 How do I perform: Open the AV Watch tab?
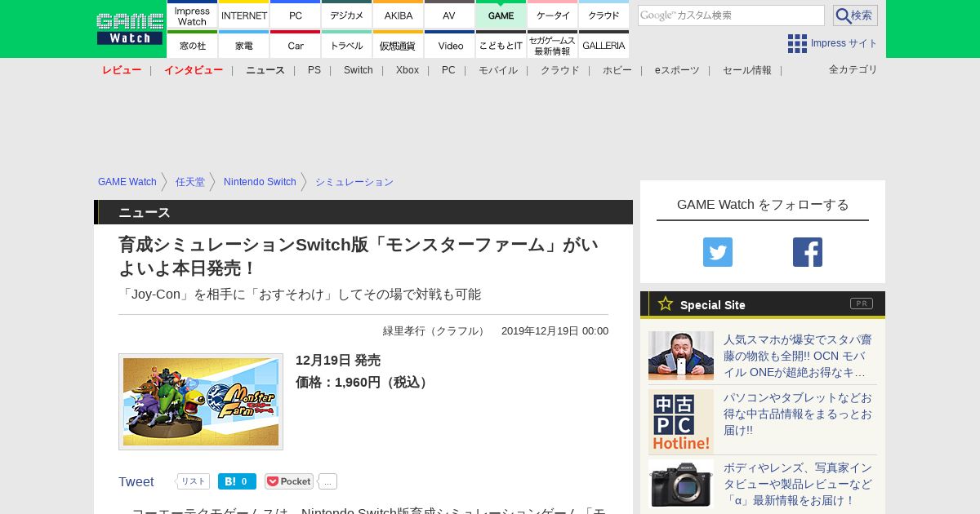pos(450,15)
